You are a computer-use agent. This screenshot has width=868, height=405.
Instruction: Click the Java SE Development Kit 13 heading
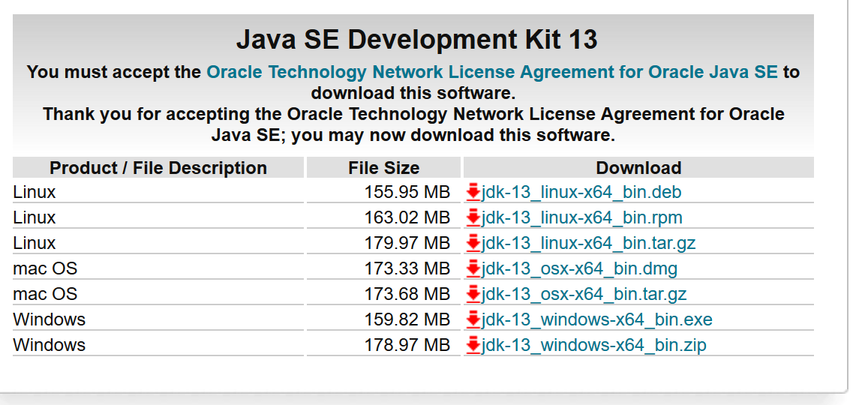[416, 39]
